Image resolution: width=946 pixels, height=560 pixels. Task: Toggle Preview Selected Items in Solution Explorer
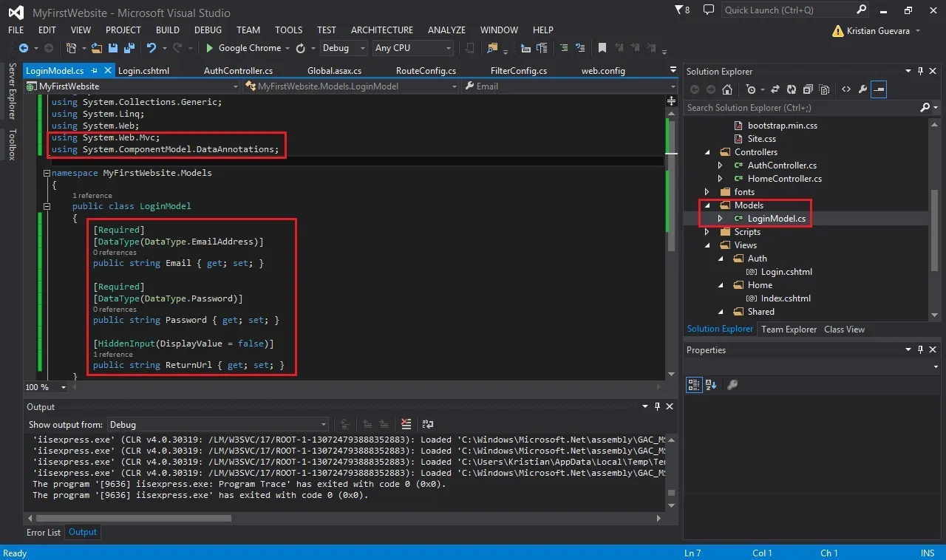pyautogui.click(x=879, y=89)
